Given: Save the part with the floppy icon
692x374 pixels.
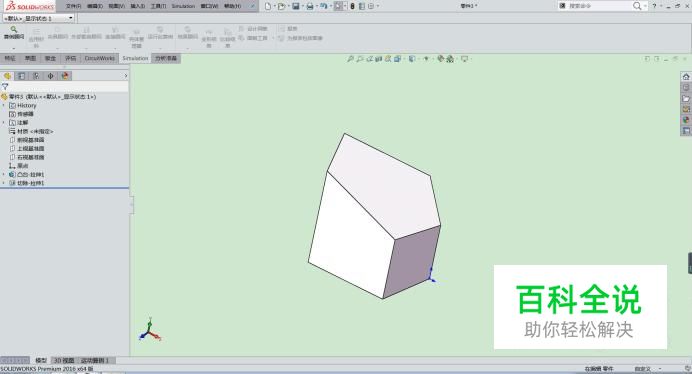Looking at the screenshot, I should coord(296,6).
